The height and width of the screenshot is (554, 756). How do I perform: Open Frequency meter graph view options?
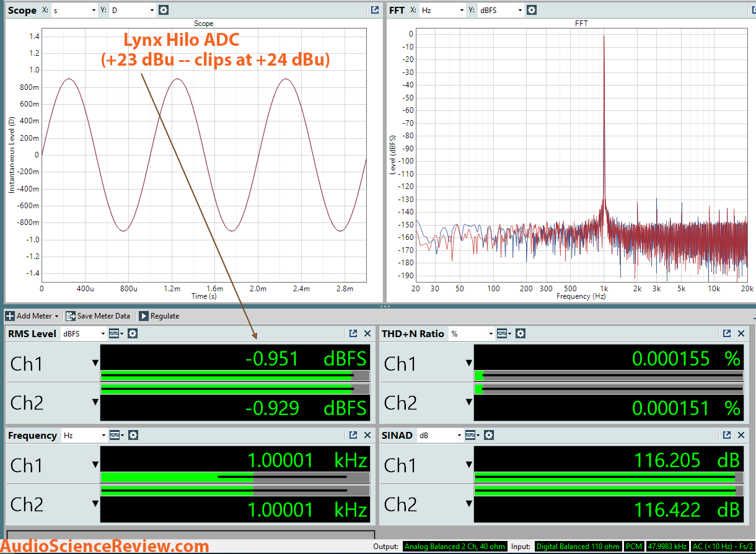tap(116, 435)
